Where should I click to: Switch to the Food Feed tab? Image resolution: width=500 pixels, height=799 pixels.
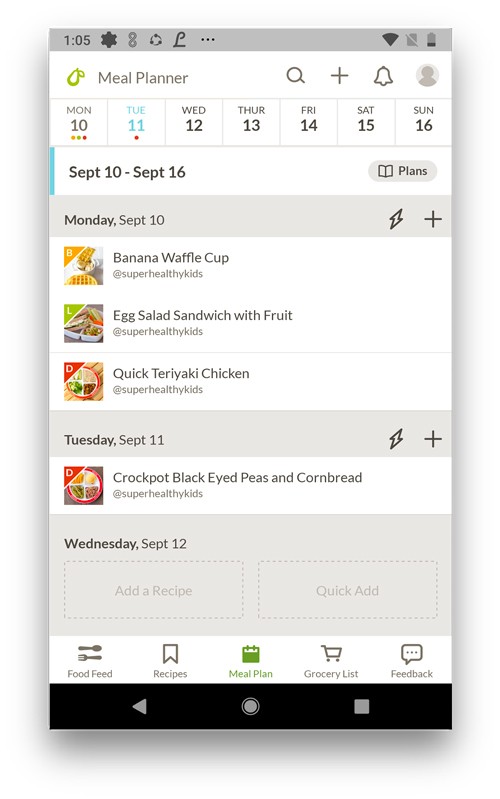tap(90, 661)
